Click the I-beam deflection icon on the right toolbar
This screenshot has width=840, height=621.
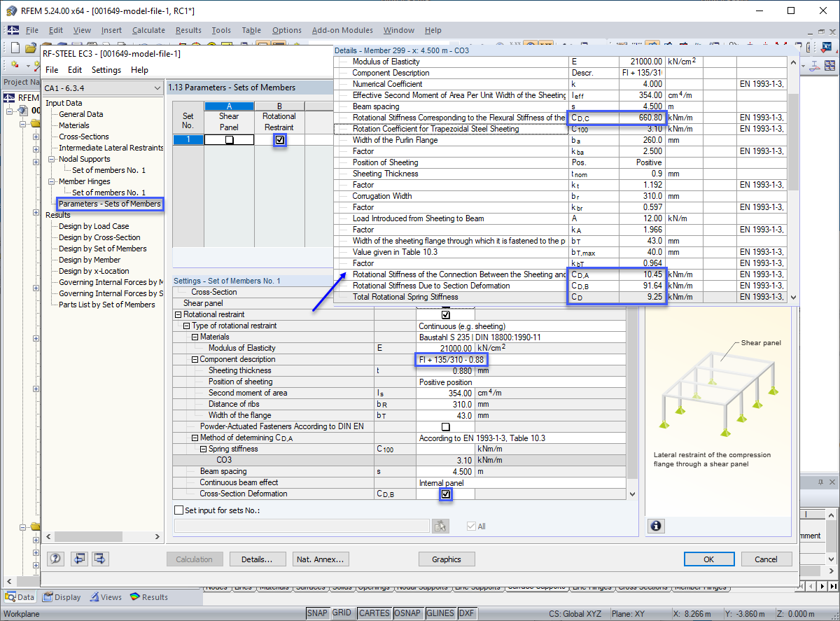(x=814, y=65)
